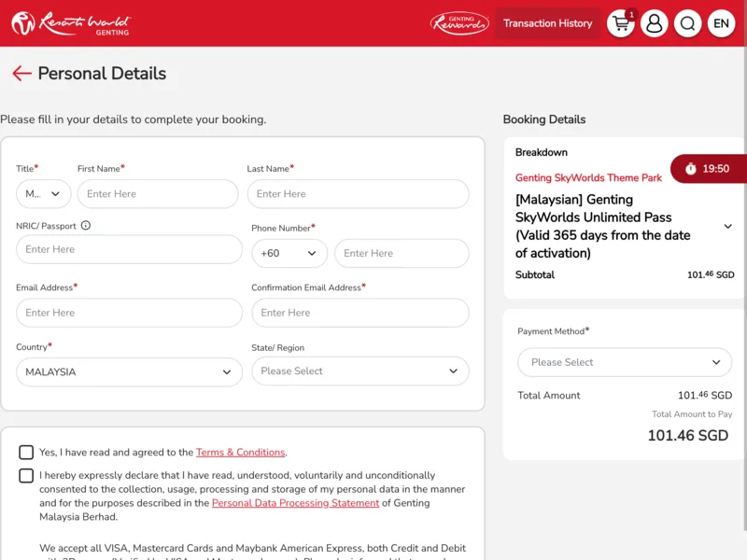The image size is (747, 560).
Task: Open the Terms & Conditions link
Action: pos(241,453)
